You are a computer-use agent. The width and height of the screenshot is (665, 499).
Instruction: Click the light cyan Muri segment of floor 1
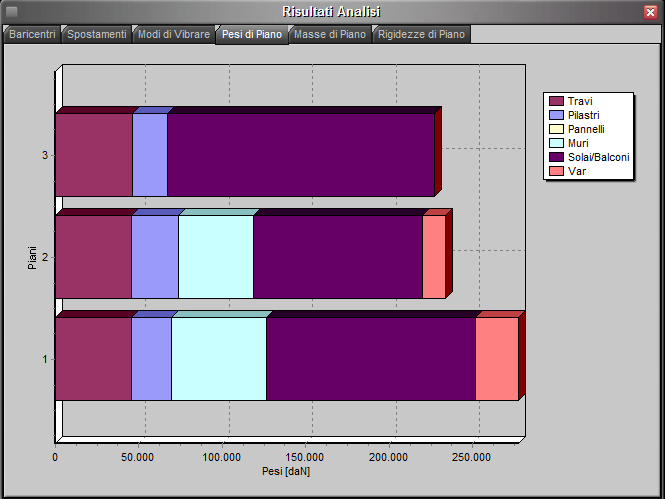click(x=218, y=358)
